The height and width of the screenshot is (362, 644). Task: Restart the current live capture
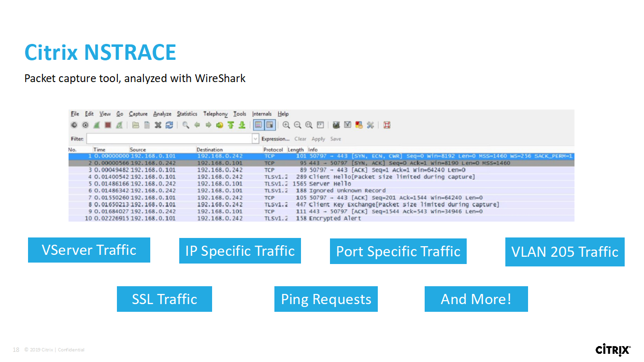point(119,125)
